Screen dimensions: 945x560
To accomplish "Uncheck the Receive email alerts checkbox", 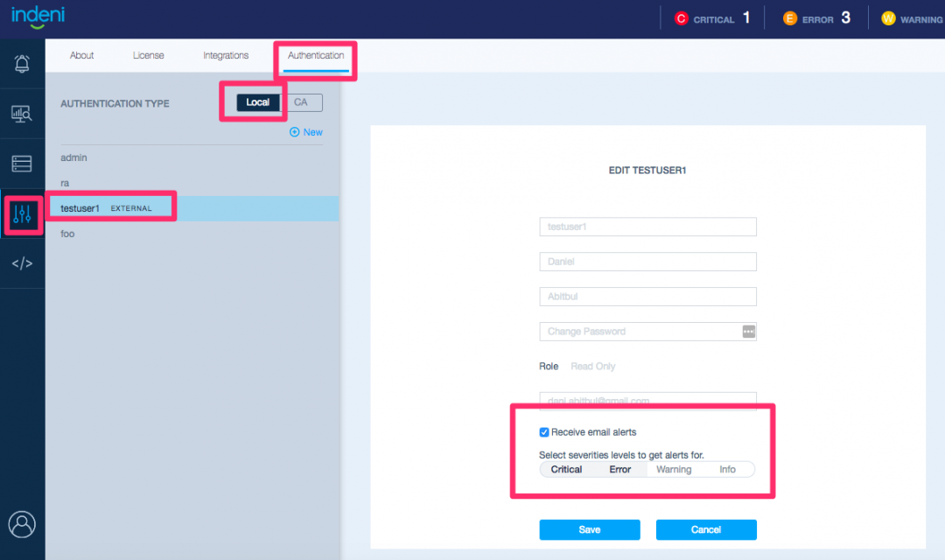I will [544, 432].
